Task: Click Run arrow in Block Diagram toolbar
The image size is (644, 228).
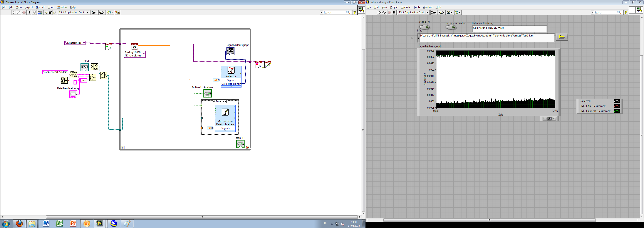Action: (14, 12)
